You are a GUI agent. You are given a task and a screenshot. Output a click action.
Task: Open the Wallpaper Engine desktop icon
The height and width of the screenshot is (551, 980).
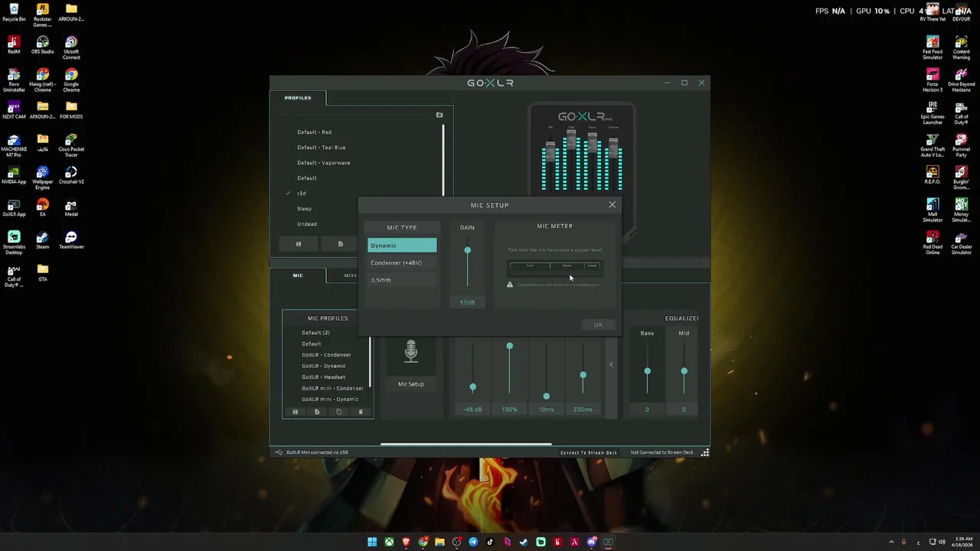tap(42, 178)
